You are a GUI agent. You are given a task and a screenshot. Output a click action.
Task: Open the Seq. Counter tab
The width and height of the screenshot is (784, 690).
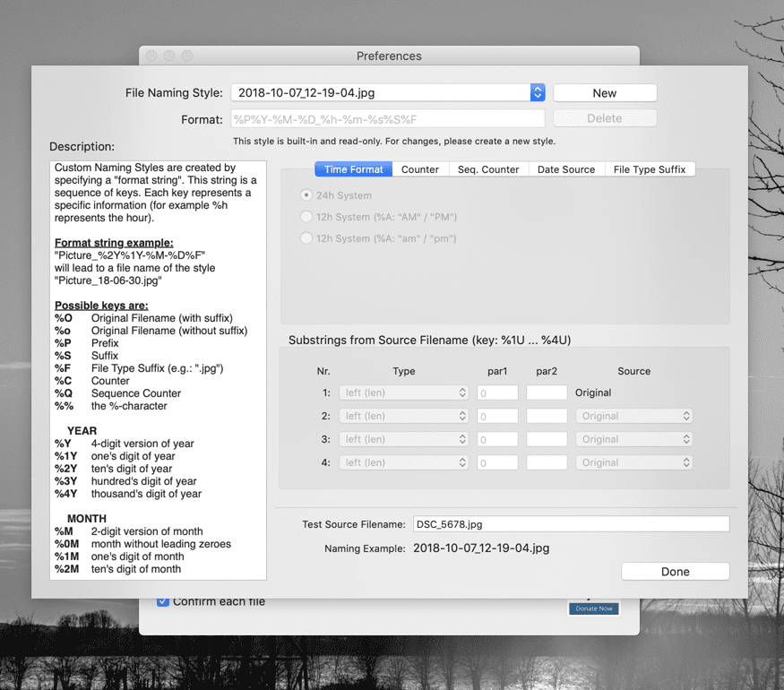[487, 169]
